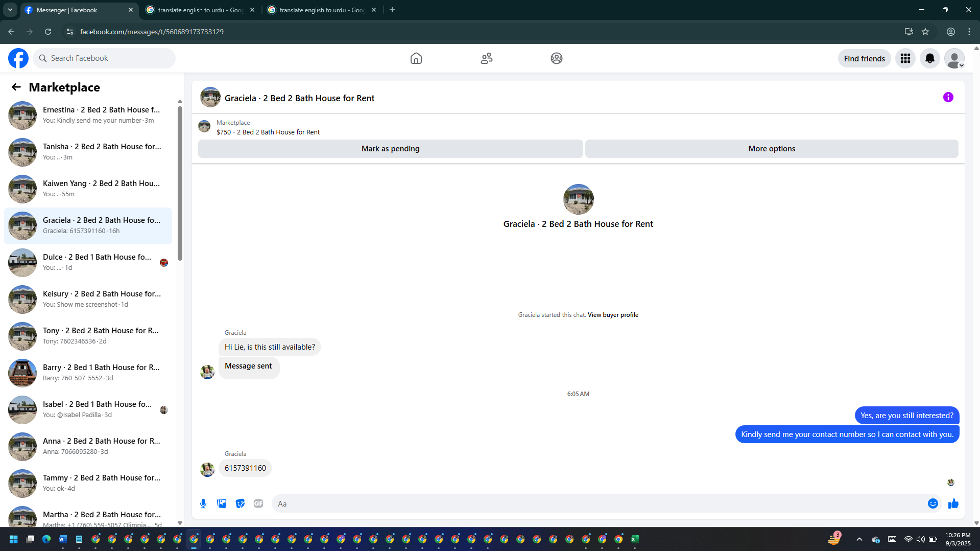Open the Wi-Fi network tray icon

pos(908,539)
